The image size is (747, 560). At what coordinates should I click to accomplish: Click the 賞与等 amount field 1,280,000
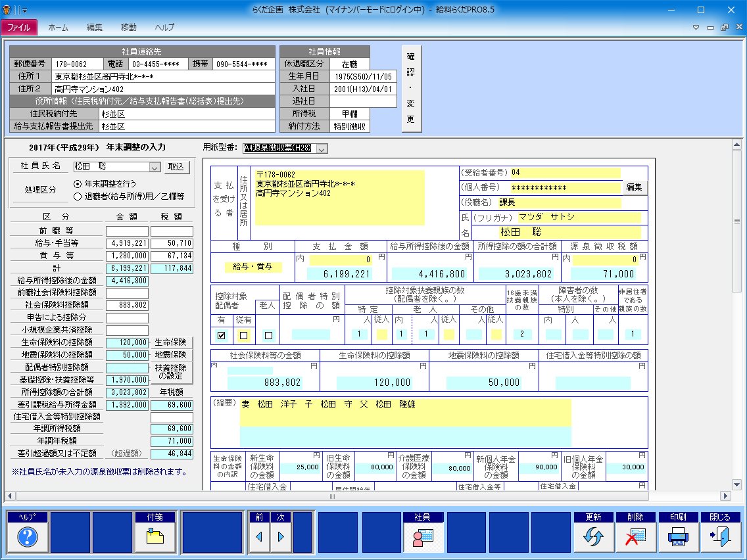[127, 256]
